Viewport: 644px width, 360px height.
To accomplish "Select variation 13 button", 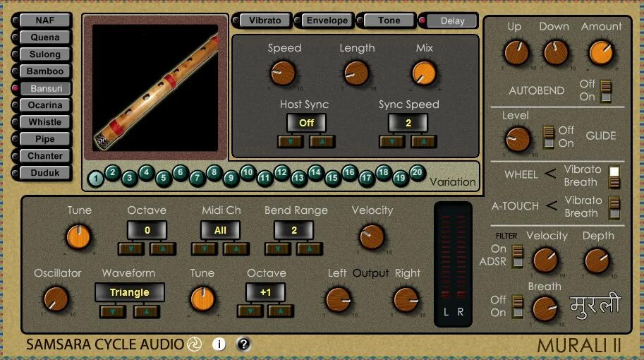I will [298, 179].
